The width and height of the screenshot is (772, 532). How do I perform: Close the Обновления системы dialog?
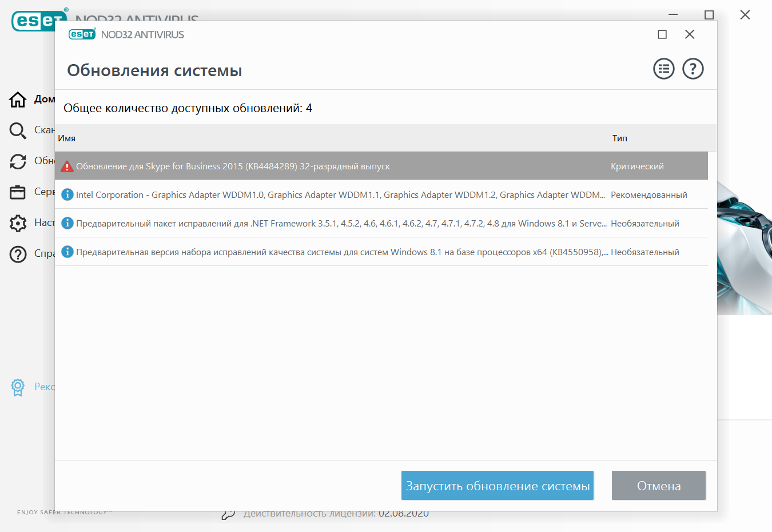tap(690, 34)
